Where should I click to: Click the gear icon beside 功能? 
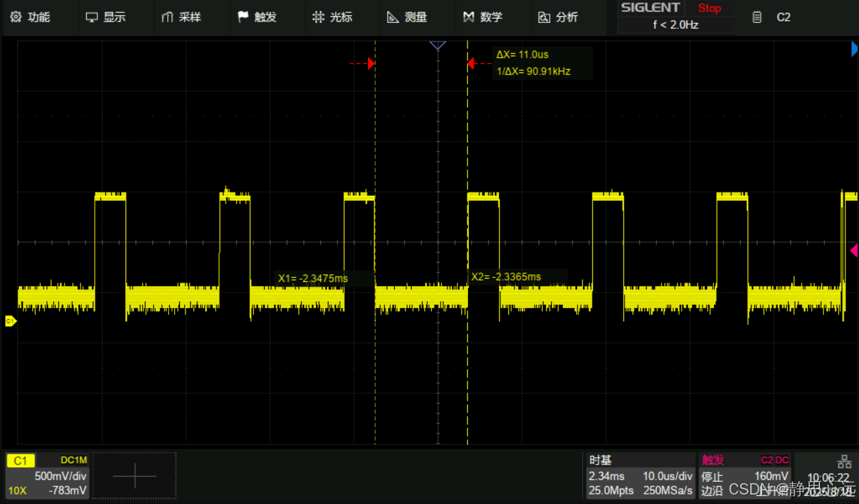tap(16, 17)
